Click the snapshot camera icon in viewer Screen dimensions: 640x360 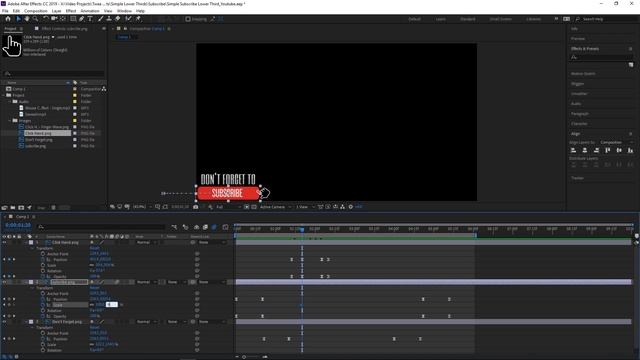click(x=196, y=207)
